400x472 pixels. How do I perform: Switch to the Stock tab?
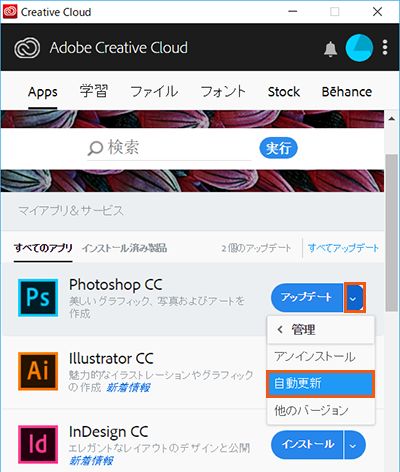click(x=284, y=92)
